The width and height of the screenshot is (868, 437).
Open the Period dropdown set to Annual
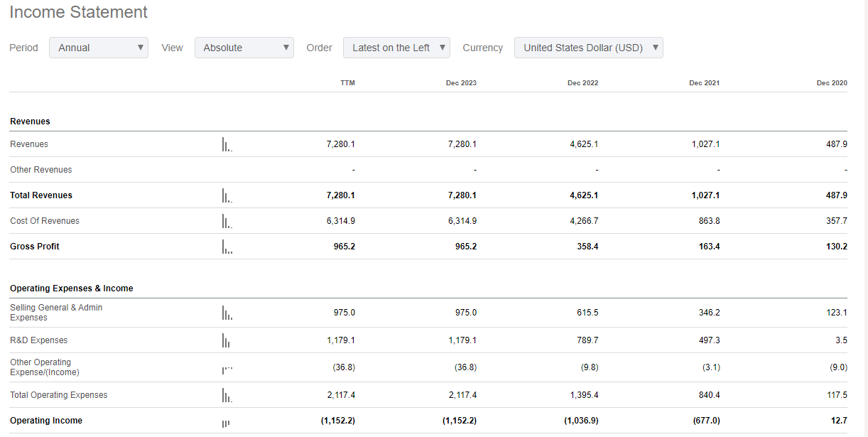click(x=99, y=48)
